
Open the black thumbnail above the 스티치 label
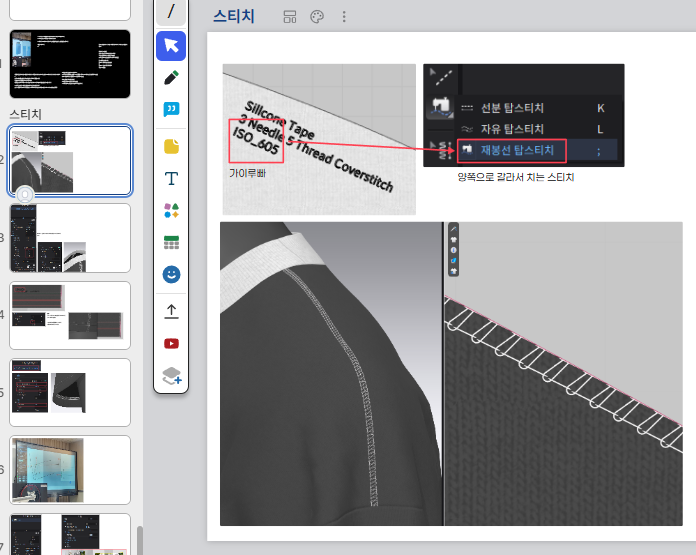click(70, 64)
